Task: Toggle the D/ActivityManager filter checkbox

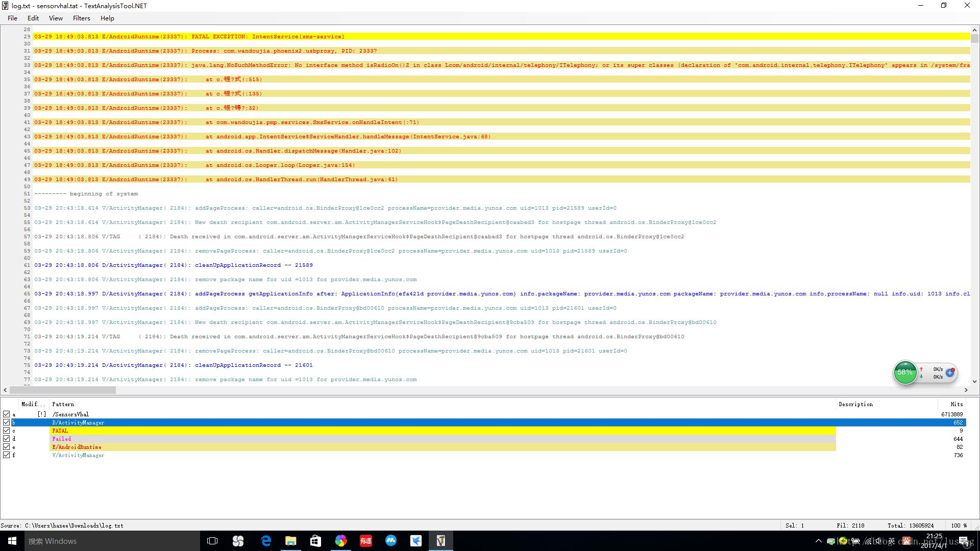Action: point(7,422)
